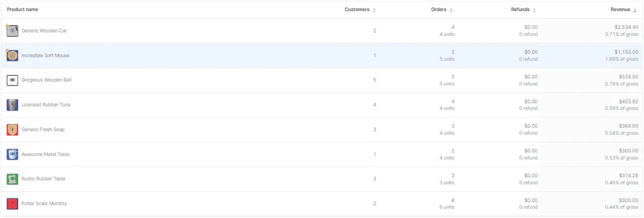Click the 0.46% of gross text
The image size is (644, 218).
pos(622,182)
